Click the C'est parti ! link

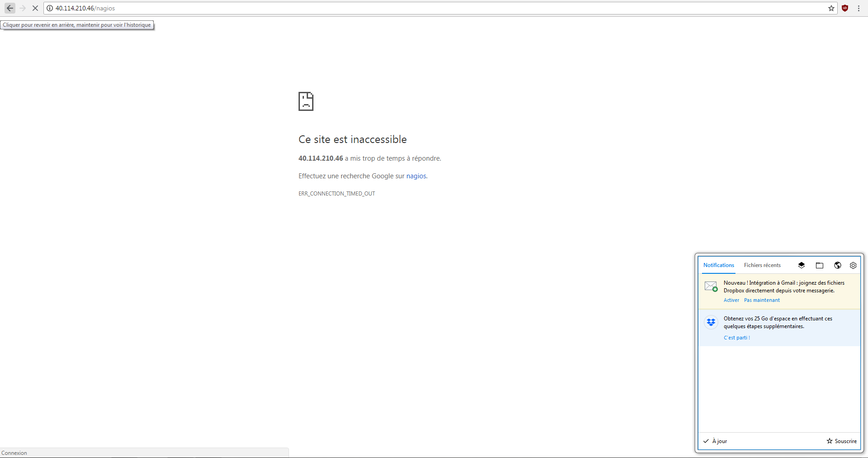tap(736, 338)
